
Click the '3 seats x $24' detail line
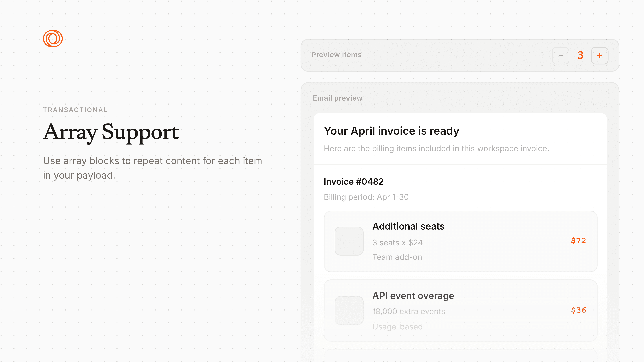tap(397, 243)
